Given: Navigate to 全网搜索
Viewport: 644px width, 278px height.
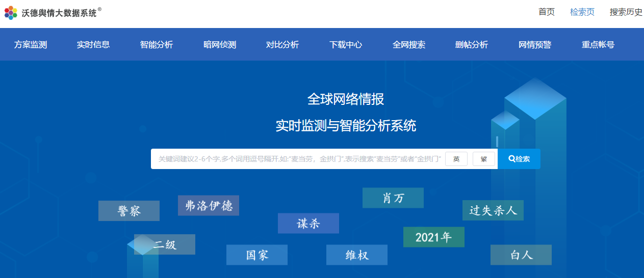Looking at the screenshot, I should [x=409, y=45].
